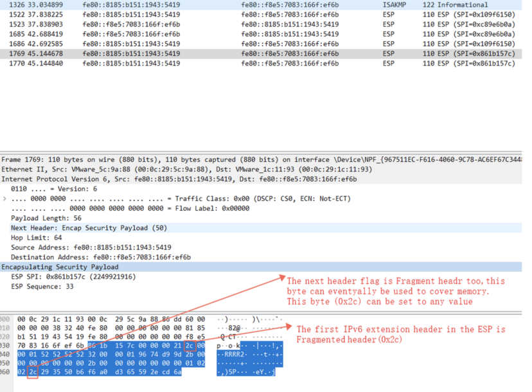Select the Hop Limit field

[45, 237]
